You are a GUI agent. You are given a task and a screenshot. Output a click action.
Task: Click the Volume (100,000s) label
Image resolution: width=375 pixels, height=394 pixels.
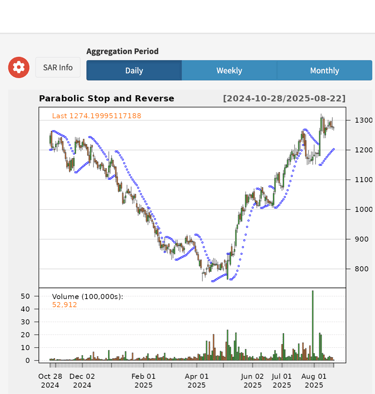click(88, 296)
